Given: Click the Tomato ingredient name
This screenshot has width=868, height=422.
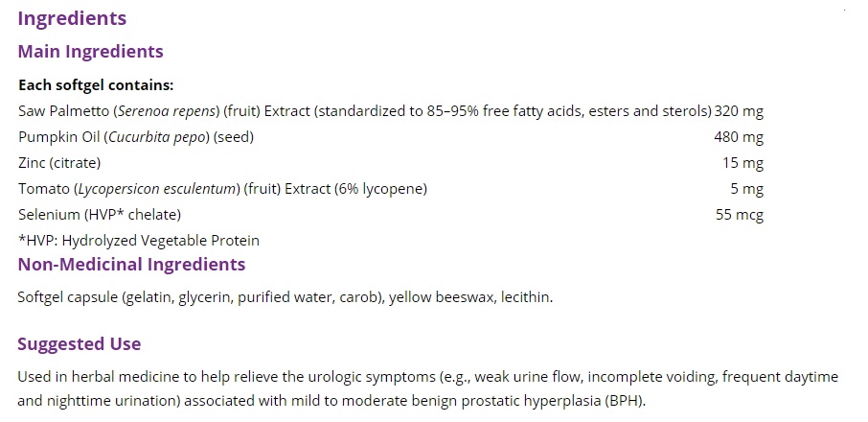Looking at the screenshot, I should coord(41,189).
